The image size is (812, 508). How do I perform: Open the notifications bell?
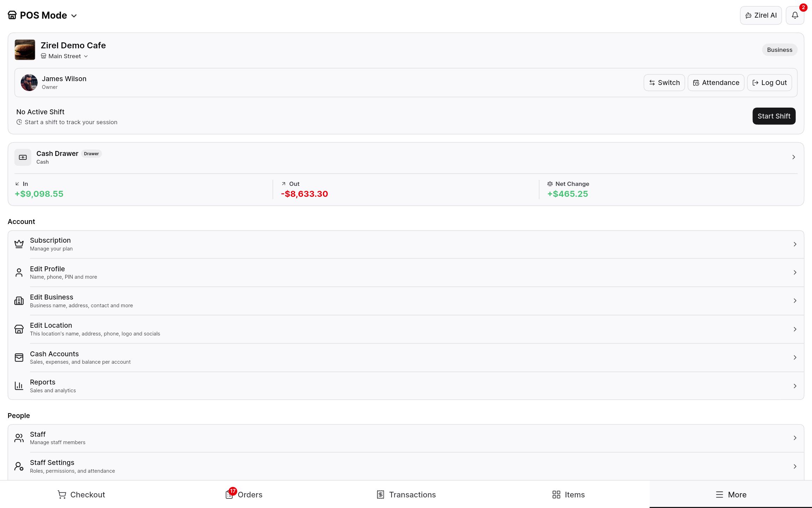(x=795, y=15)
